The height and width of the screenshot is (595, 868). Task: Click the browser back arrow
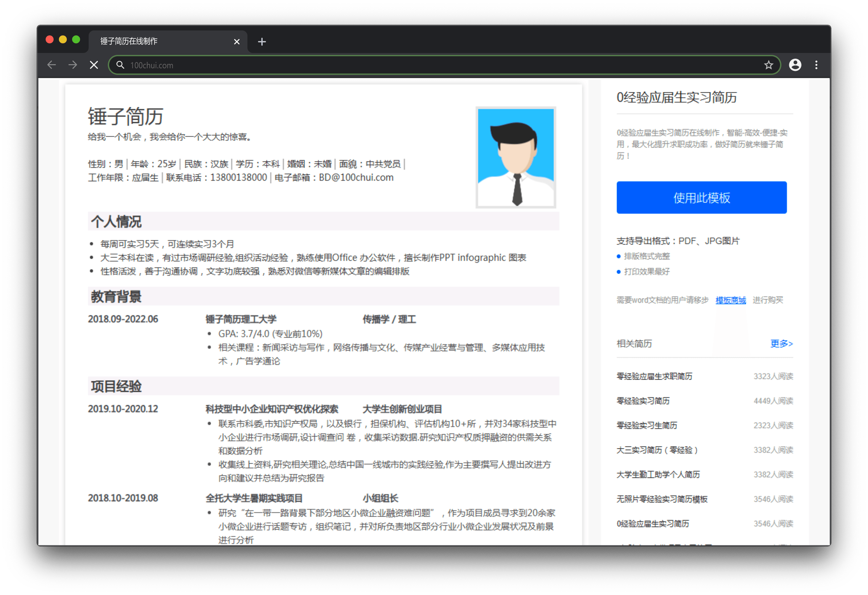(52, 65)
